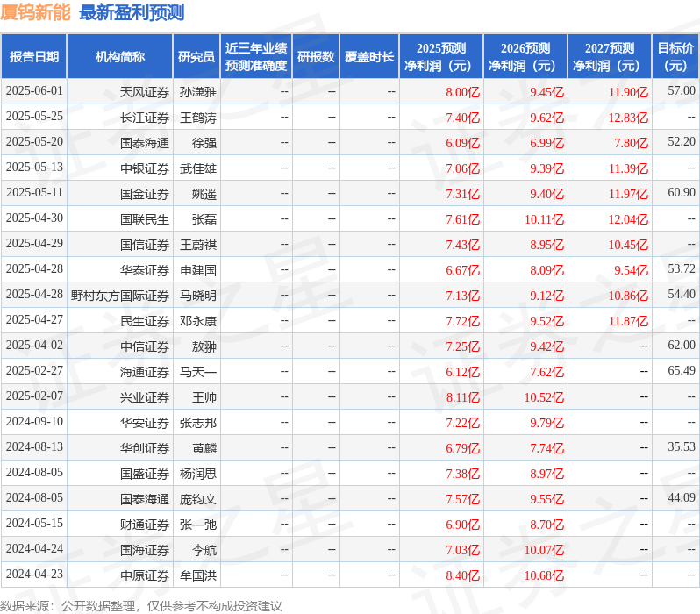Click the 10.07亿 forecast value

(x=544, y=550)
